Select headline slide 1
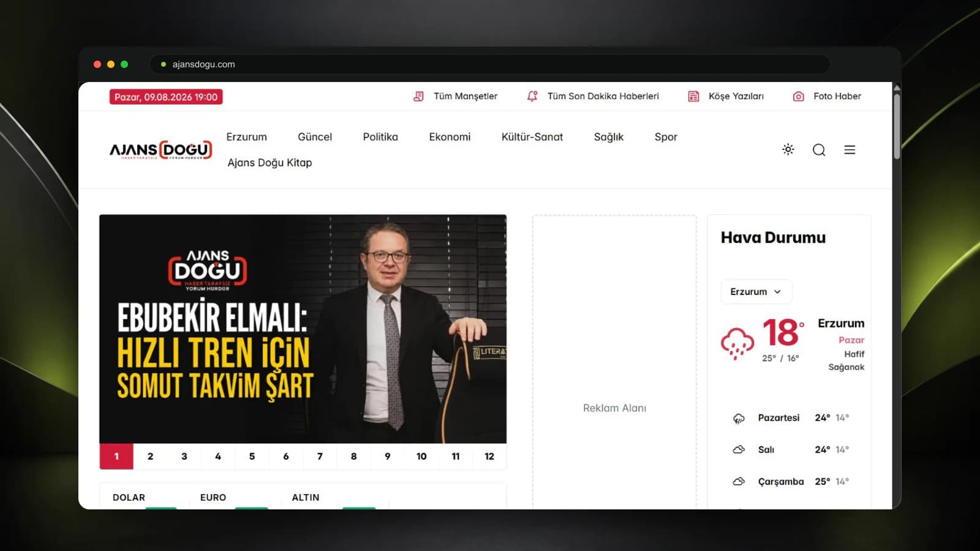980x551 pixels. point(116,456)
